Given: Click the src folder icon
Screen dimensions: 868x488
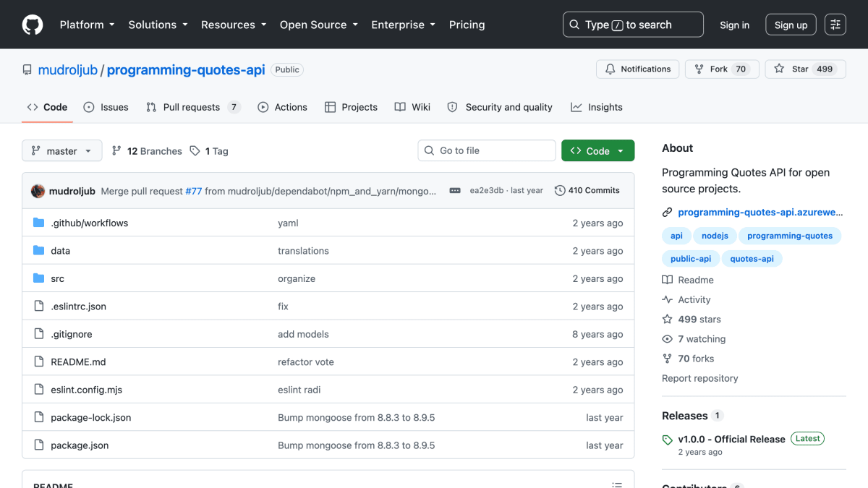Looking at the screenshot, I should point(39,278).
